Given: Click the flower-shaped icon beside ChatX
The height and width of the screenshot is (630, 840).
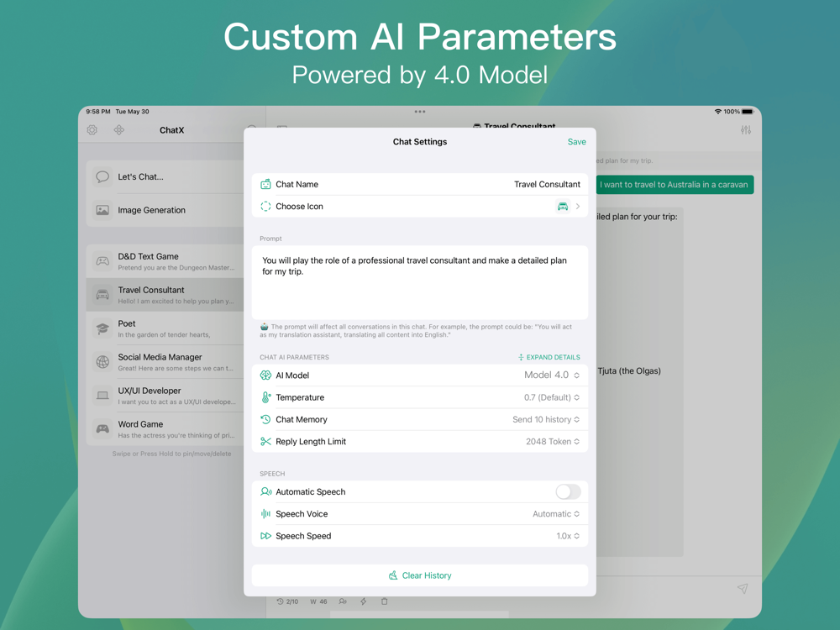Looking at the screenshot, I should tap(119, 129).
